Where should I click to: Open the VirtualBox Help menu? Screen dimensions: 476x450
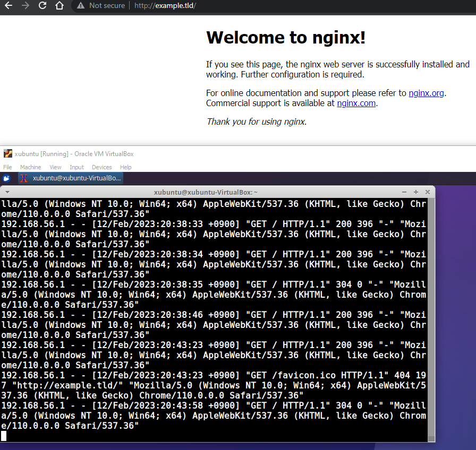[126, 167]
